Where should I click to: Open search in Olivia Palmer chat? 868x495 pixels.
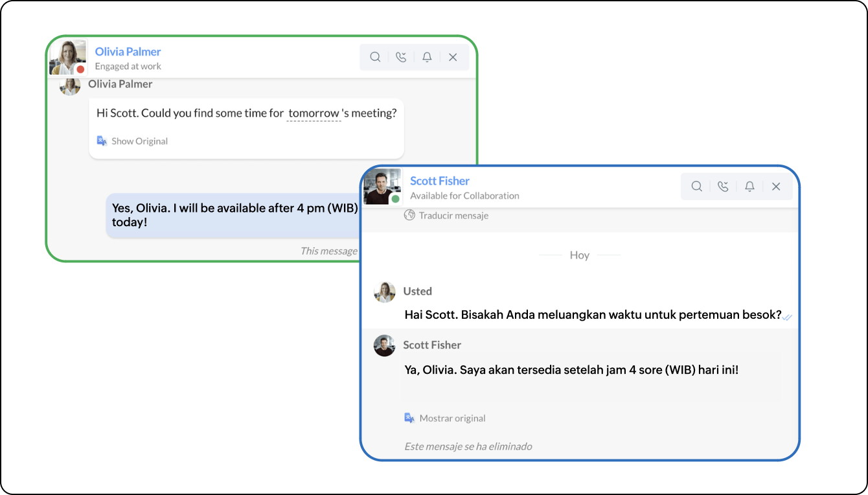point(375,57)
